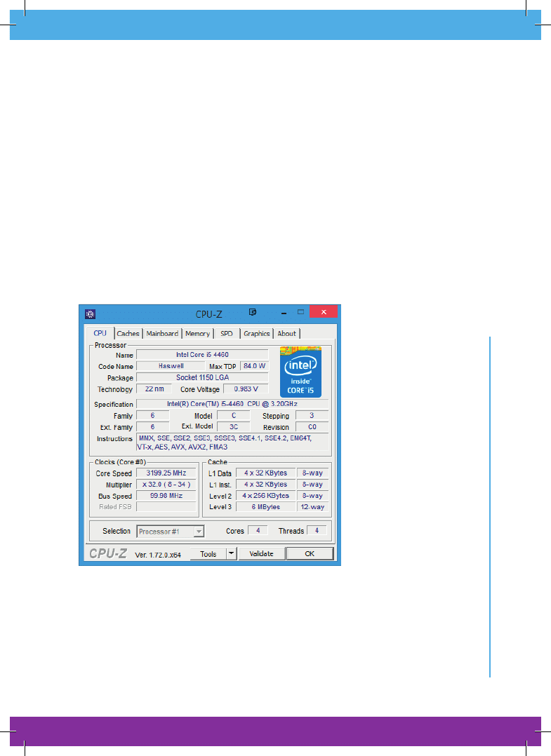Click the empty Rated FSB field
The height and width of the screenshot is (756, 551).
(x=166, y=507)
